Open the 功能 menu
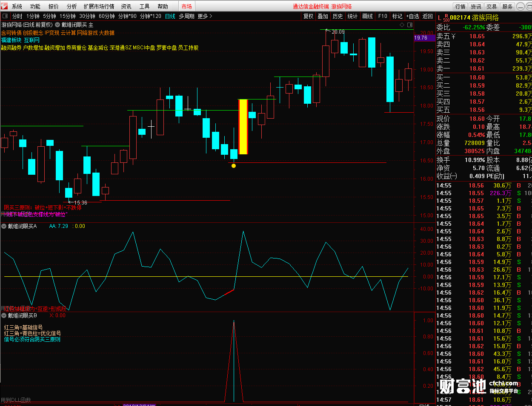 [35, 6]
